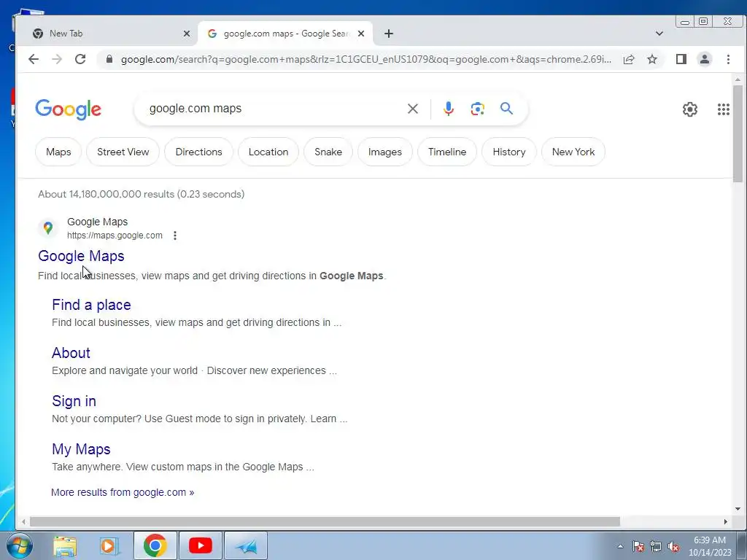Click the horizontal scrollbar thumb
Viewport: 747px width, 560px height.
click(325, 522)
